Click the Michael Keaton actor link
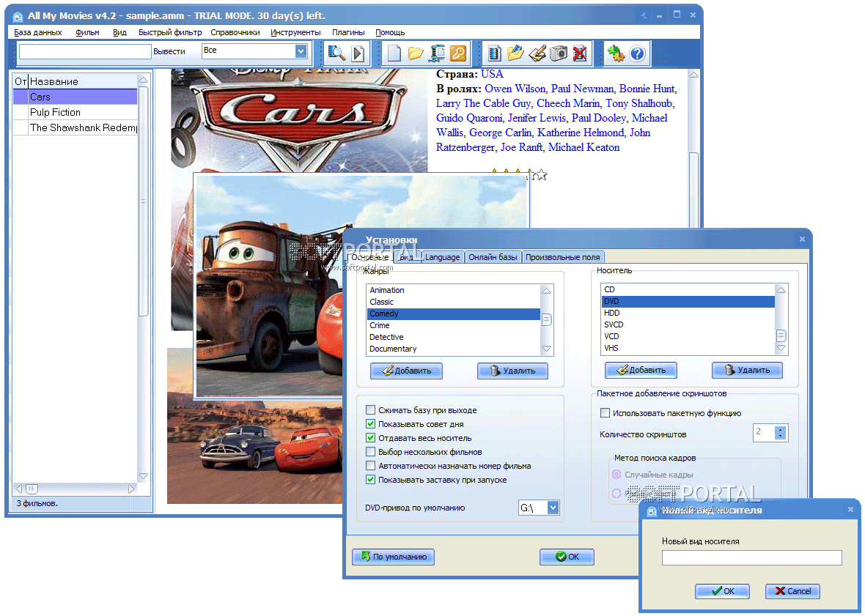This screenshot has height=616, width=865. (x=584, y=147)
